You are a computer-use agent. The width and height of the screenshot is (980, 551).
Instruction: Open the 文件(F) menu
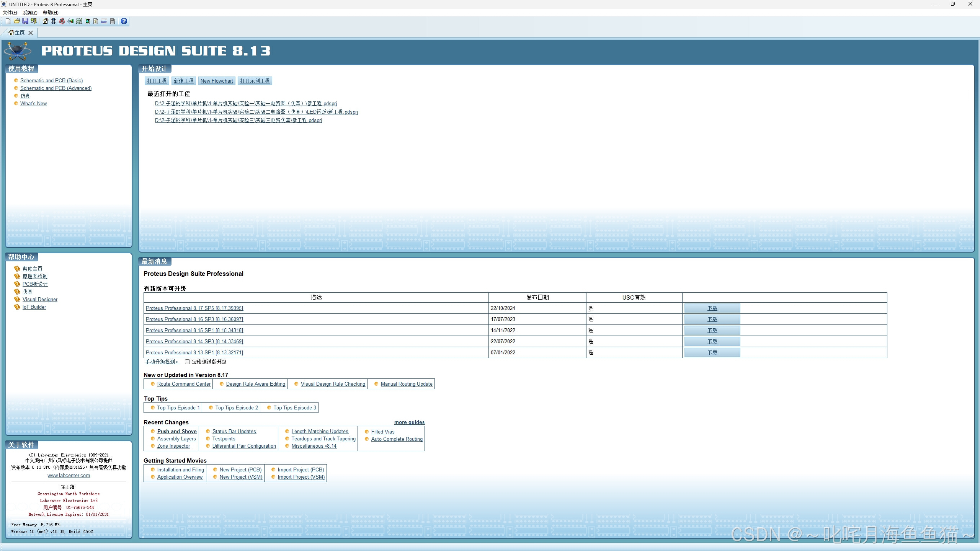(10, 13)
